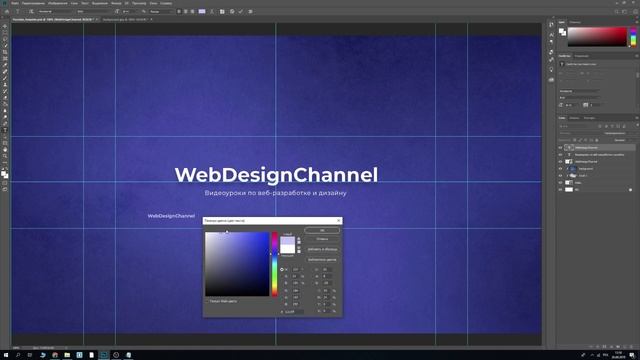Select the Rectangular Marquee tool

(x=5, y=33)
